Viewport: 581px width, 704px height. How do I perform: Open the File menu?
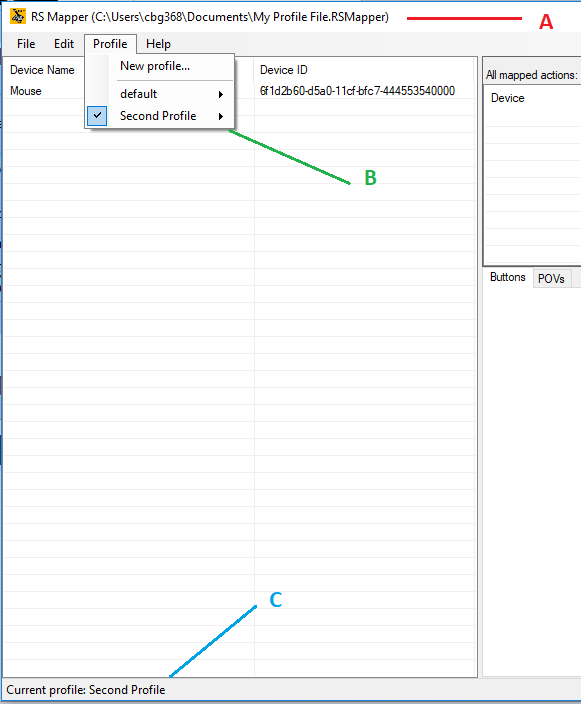click(x=26, y=44)
